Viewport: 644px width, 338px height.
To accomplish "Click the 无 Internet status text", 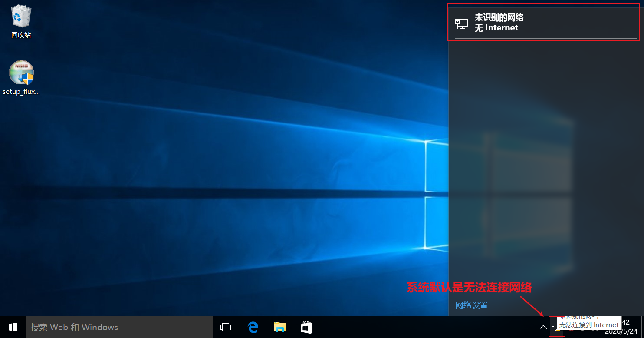I will click(496, 28).
